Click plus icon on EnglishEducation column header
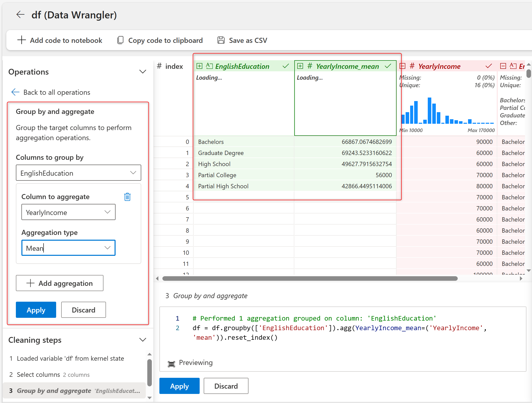This screenshot has height=403, width=532. 199,66
